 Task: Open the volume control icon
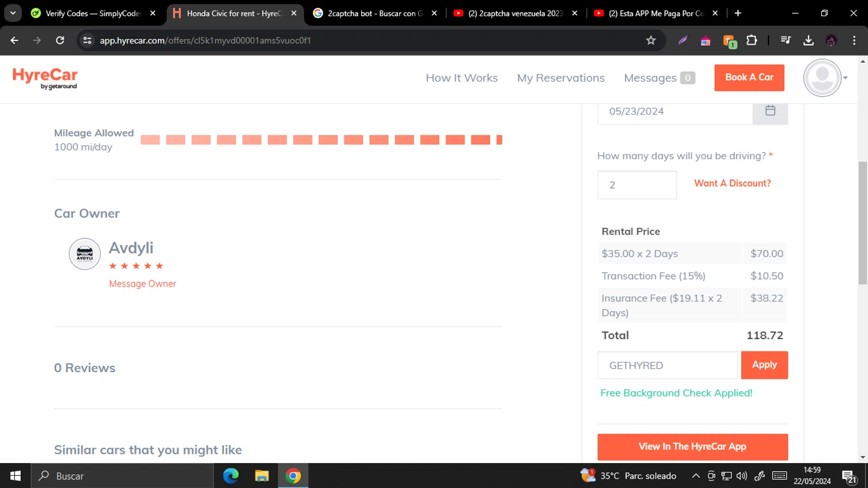[x=741, y=476]
